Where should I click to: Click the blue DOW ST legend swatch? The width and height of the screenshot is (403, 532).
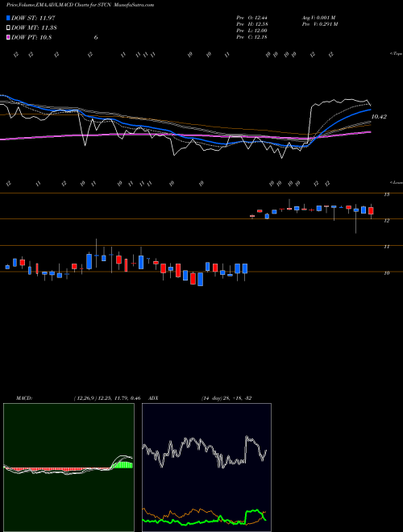coord(8,18)
